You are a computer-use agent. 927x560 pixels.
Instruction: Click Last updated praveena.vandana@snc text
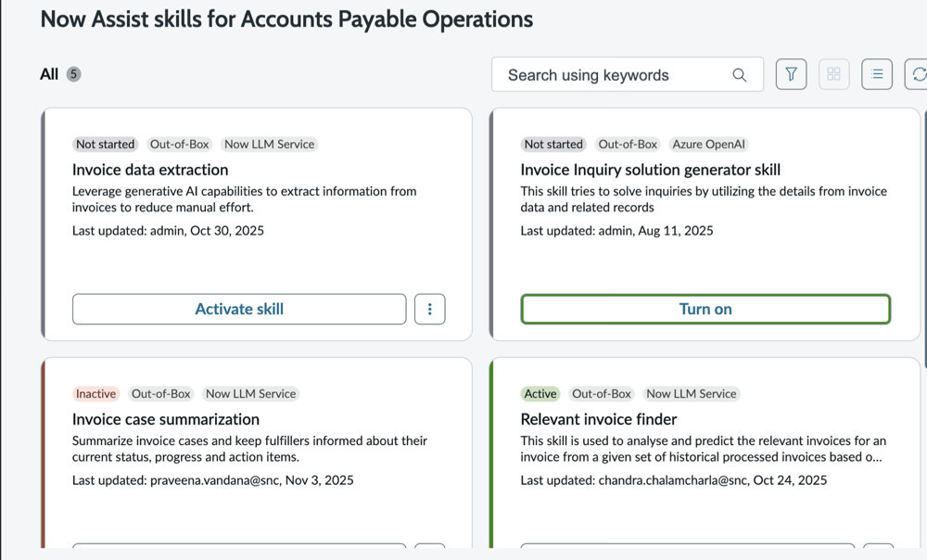click(213, 480)
